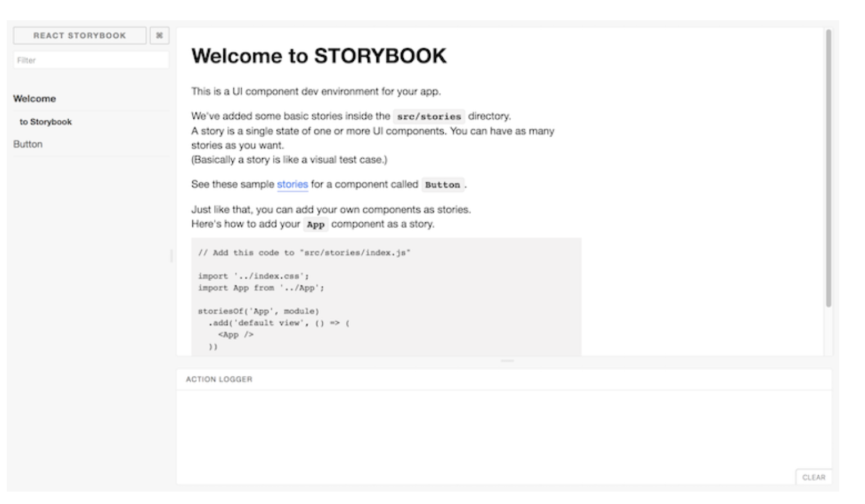
Task: Open the keyboard shortcuts command icon
Action: point(159,35)
